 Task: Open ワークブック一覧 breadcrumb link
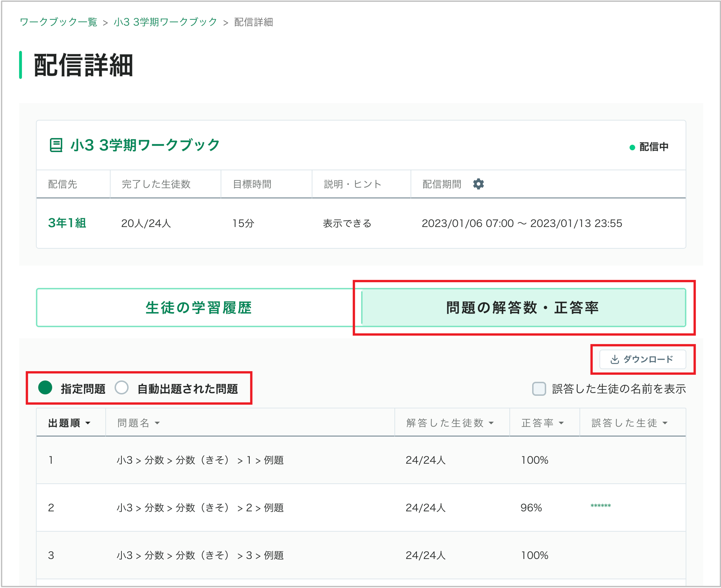click(58, 22)
